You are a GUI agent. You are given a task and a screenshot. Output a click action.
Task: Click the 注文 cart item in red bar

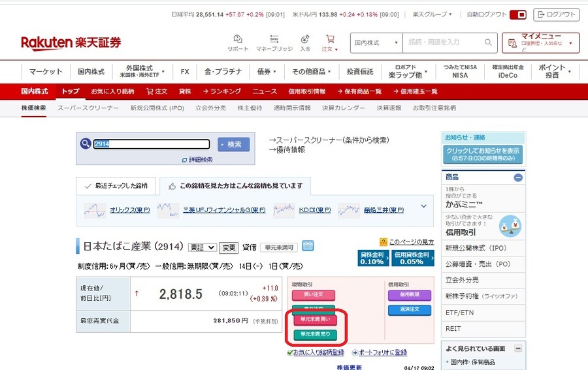[x=157, y=91]
